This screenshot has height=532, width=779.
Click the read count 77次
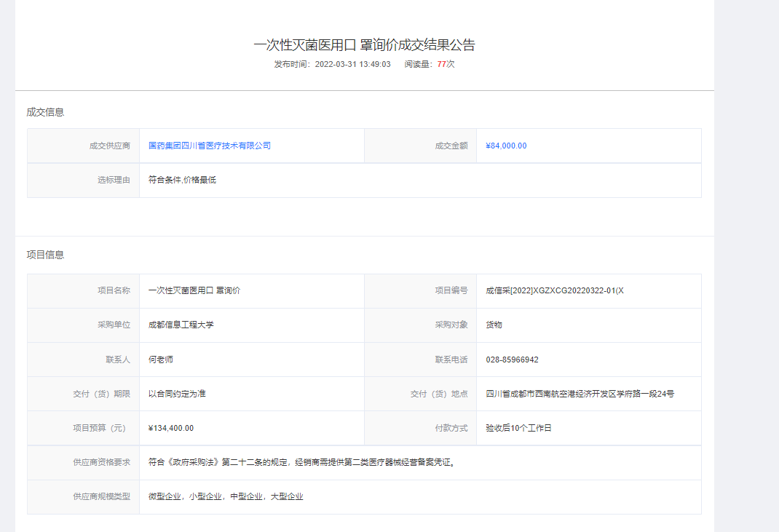pyautogui.click(x=446, y=64)
